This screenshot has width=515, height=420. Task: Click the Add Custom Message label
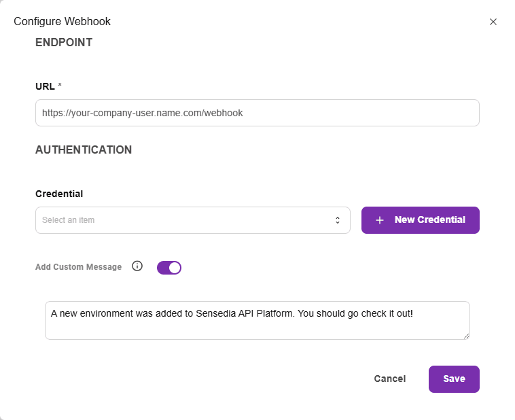click(x=79, y=267)
